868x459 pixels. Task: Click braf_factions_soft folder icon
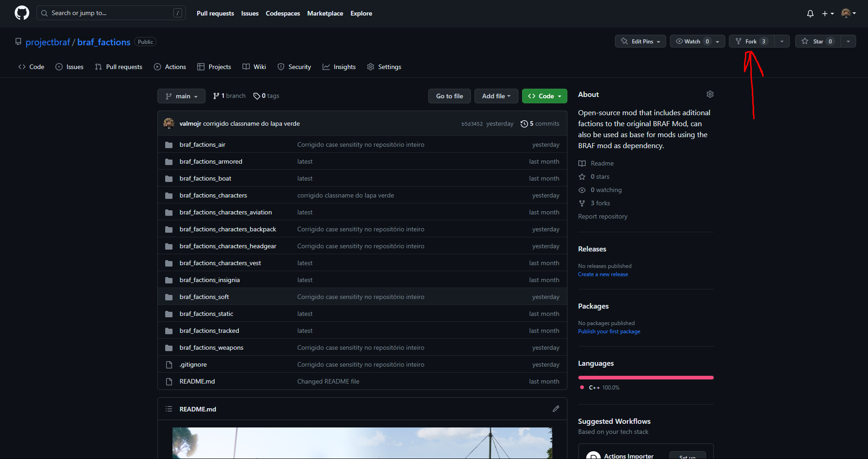coord(169,297)
